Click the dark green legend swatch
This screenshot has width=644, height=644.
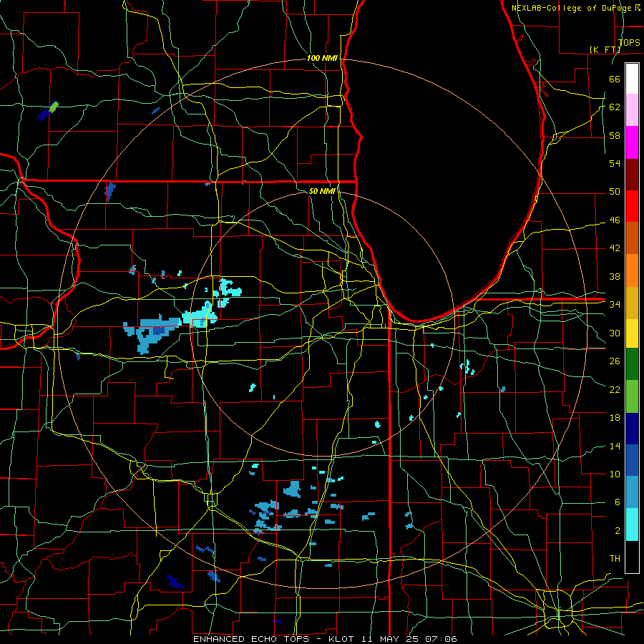click(x=632, y=364)
